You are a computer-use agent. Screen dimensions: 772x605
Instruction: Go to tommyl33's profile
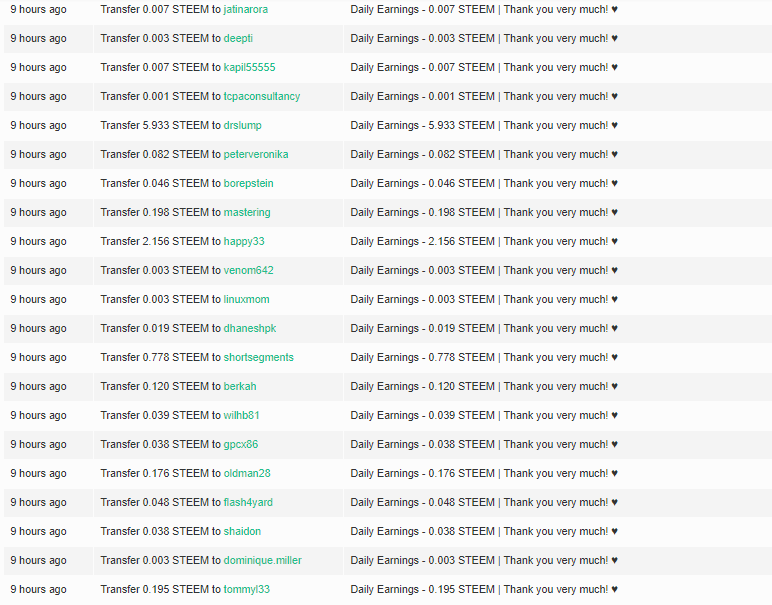pos(247,590)
